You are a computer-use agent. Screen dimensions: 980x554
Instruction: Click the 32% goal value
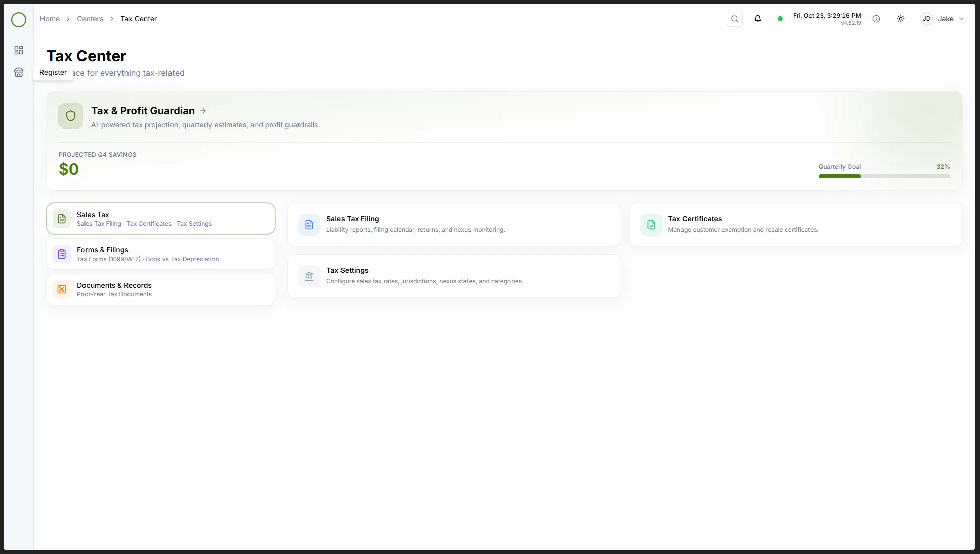943,167
